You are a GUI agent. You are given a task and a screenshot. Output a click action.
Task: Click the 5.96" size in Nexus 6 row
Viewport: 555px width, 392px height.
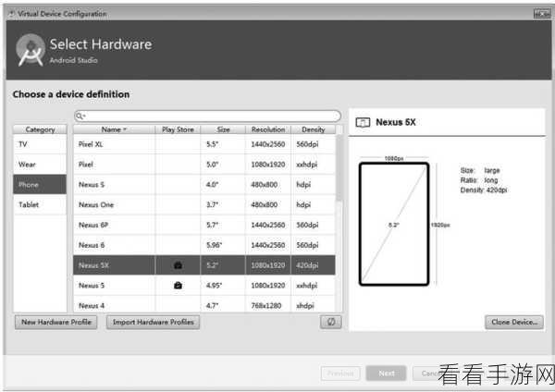tap(215, 245)
